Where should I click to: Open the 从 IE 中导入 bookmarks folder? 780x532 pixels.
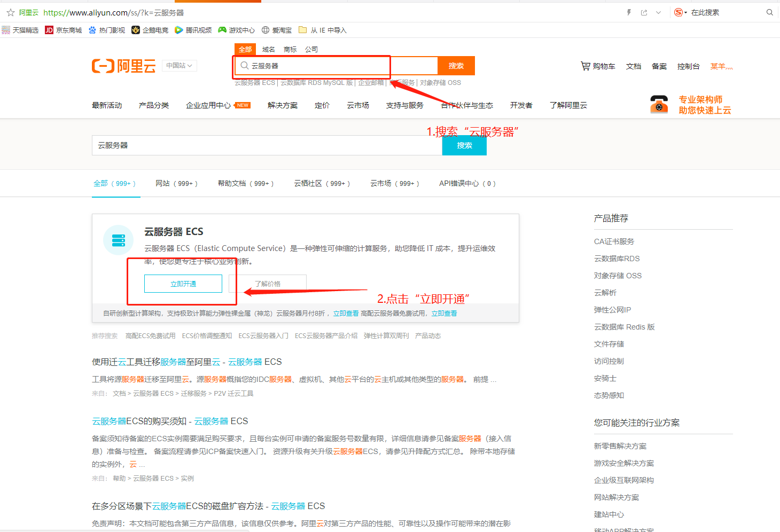323,30
